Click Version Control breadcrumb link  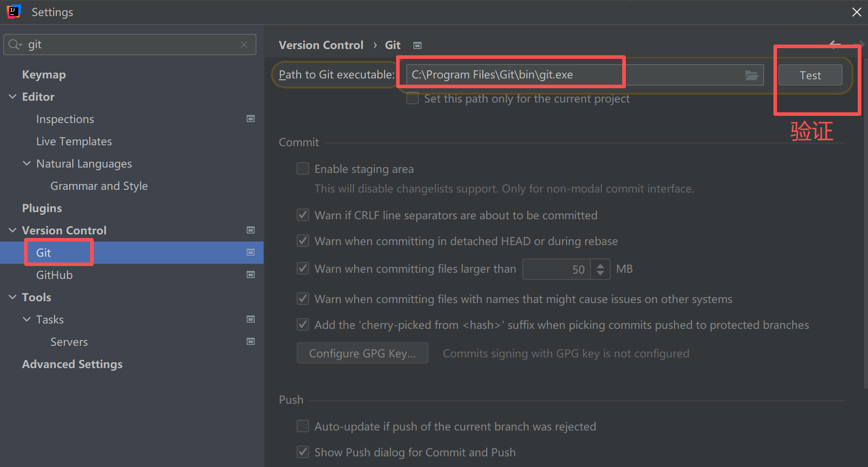coord(321,45)
